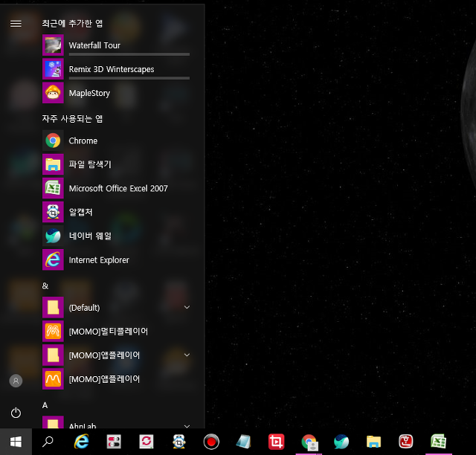
Task: Click the Windows Start button
Action: tap(16, 442)
